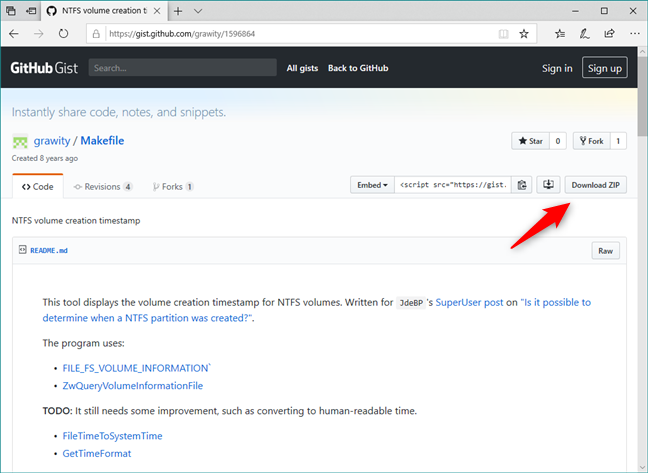The image size is (648, 473).
Task: Go Back to GitHub link
Action: 358,68
